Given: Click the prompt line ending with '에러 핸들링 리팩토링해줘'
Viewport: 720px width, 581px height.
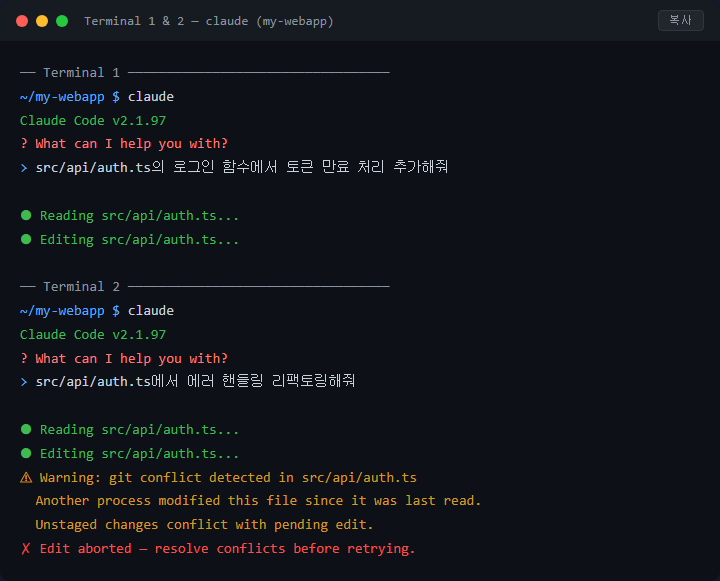Looking at the screenshot, I should [x=187, y=381].
